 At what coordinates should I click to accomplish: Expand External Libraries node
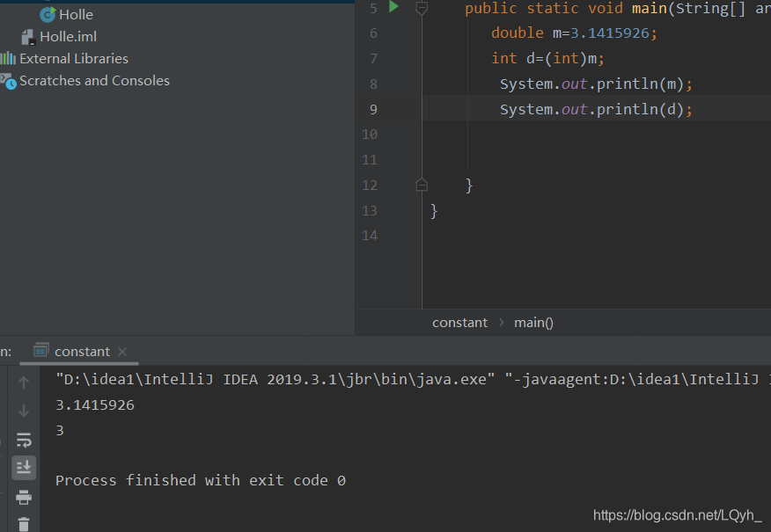pyautogui.click(x=74, y=59)
